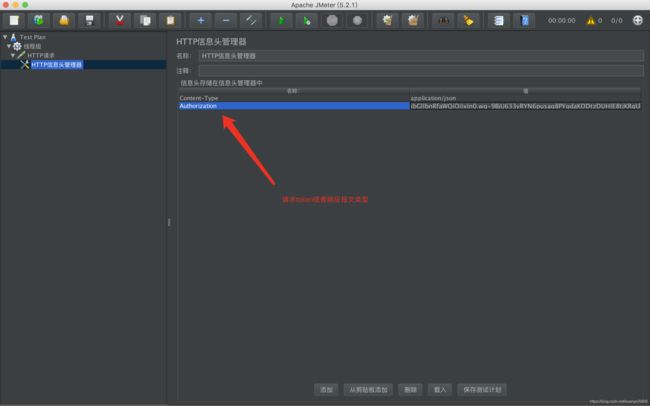Select HTTP信息头管理器 in the tree
The height and width of the screenshot is (406, 650).
[x=57, y=65]
